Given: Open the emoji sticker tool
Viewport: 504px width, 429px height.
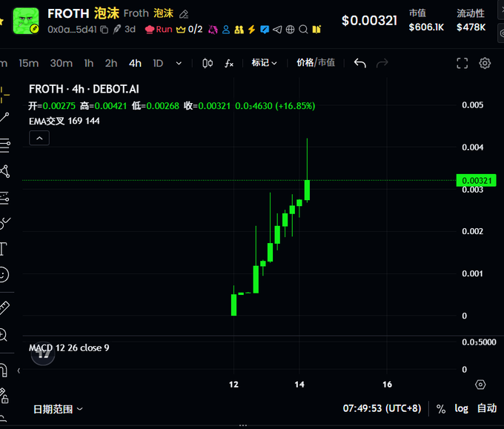Looking at the screenshot, I should tap(4, 275).
